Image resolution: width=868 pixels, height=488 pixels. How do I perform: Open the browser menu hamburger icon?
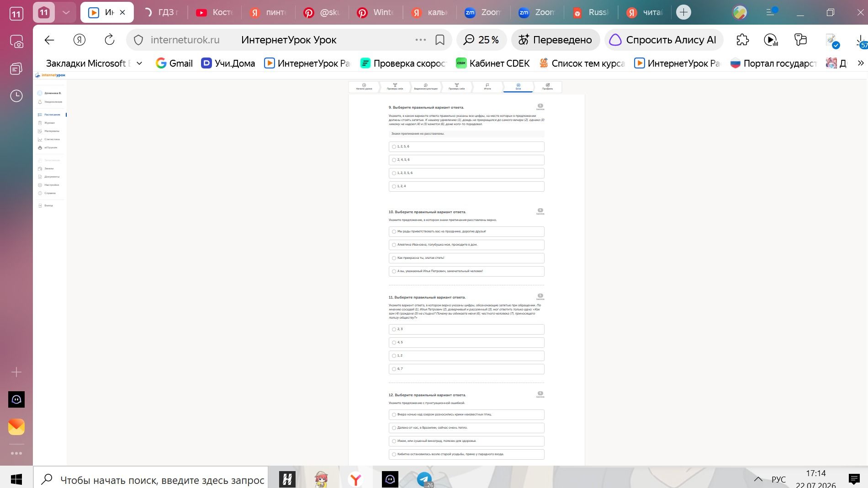click(770, 12)
